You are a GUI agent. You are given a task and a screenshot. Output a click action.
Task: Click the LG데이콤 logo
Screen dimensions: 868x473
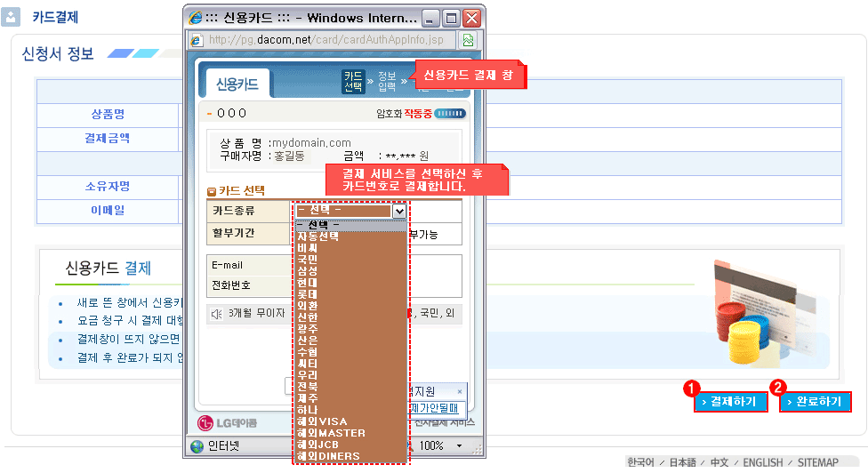coord(228,421)
